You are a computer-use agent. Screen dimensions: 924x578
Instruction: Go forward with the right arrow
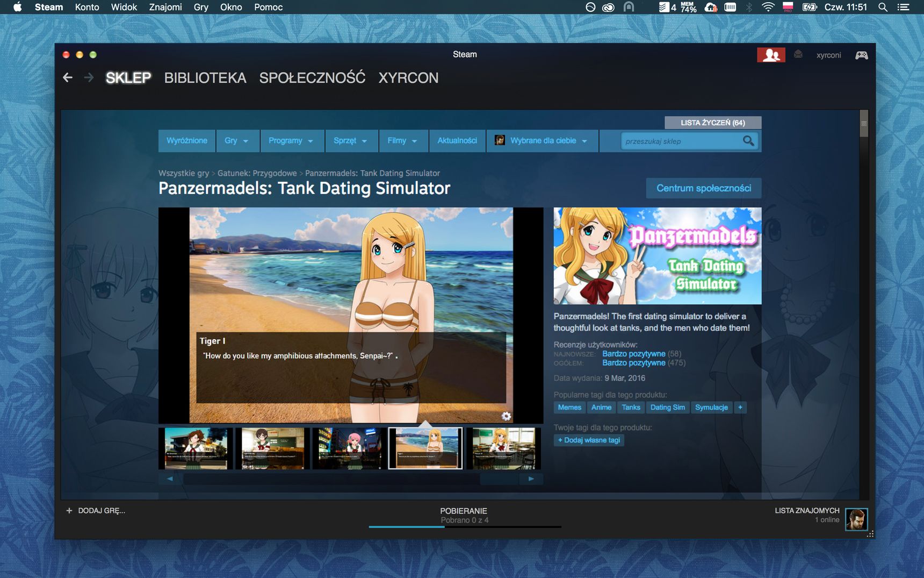point(89,77)
